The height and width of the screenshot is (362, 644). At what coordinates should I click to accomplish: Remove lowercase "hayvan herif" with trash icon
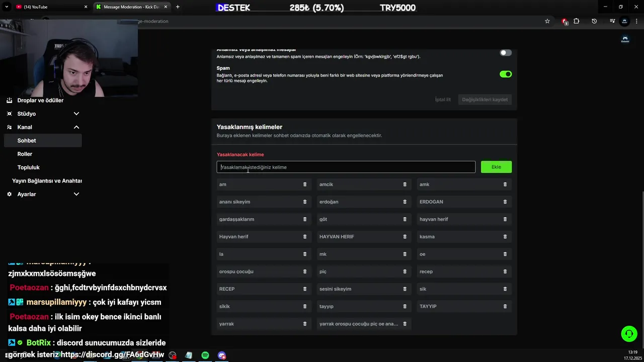pos(505,219)
